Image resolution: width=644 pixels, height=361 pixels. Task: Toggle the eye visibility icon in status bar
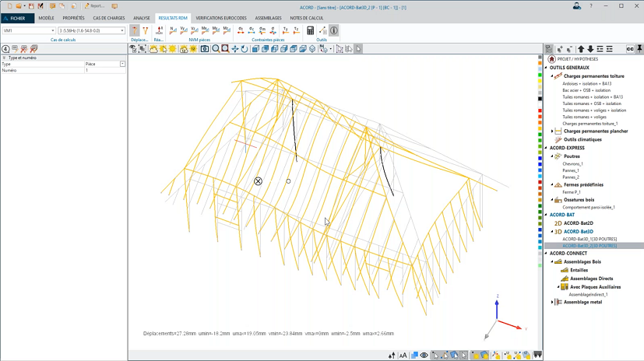424,356
